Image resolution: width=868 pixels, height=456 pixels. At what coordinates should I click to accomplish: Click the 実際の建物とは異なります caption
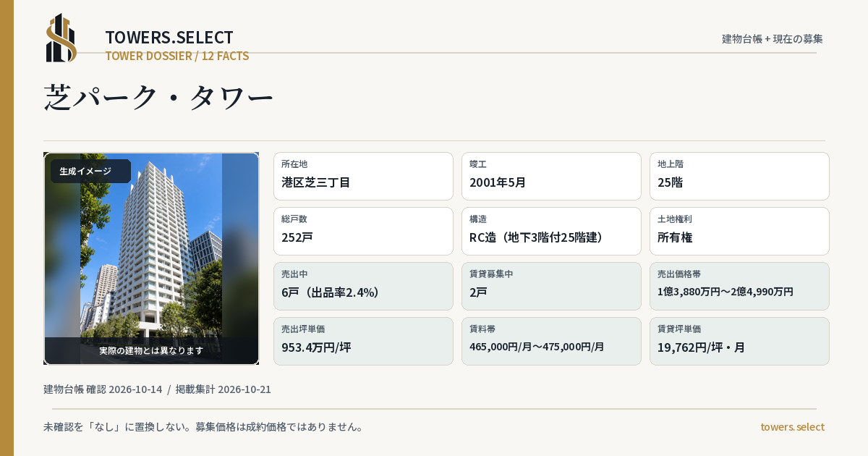pos(151,350)
